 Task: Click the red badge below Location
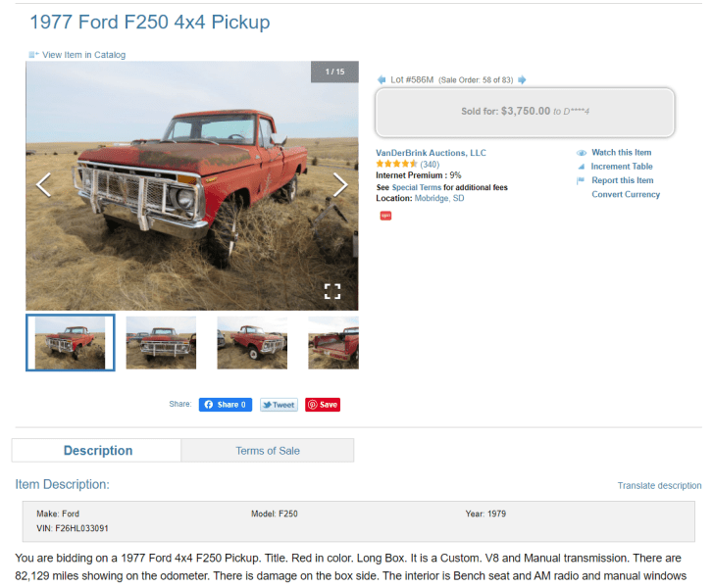[385, 216]
